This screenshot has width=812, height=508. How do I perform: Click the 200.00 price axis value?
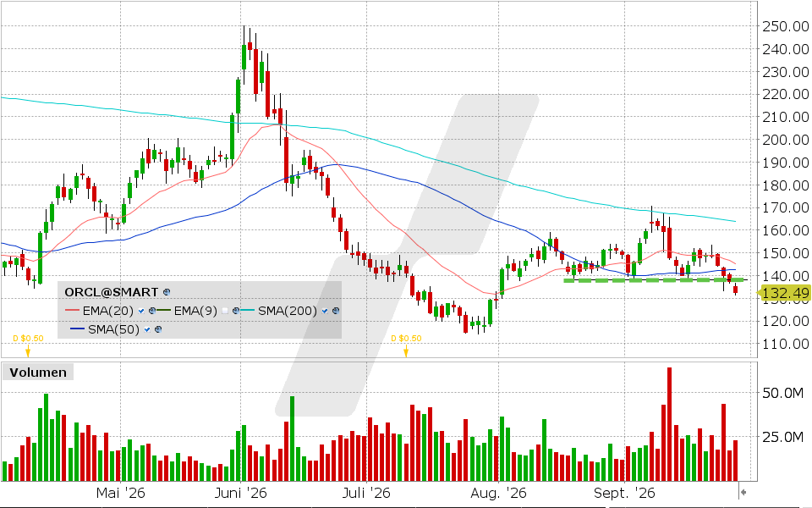(x=786, y=140)
